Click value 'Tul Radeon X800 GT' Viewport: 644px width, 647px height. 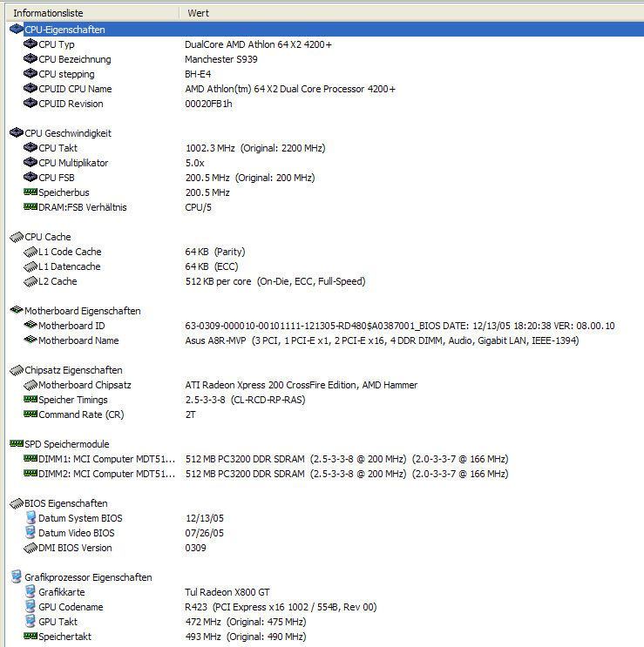[x=227, y=592]
